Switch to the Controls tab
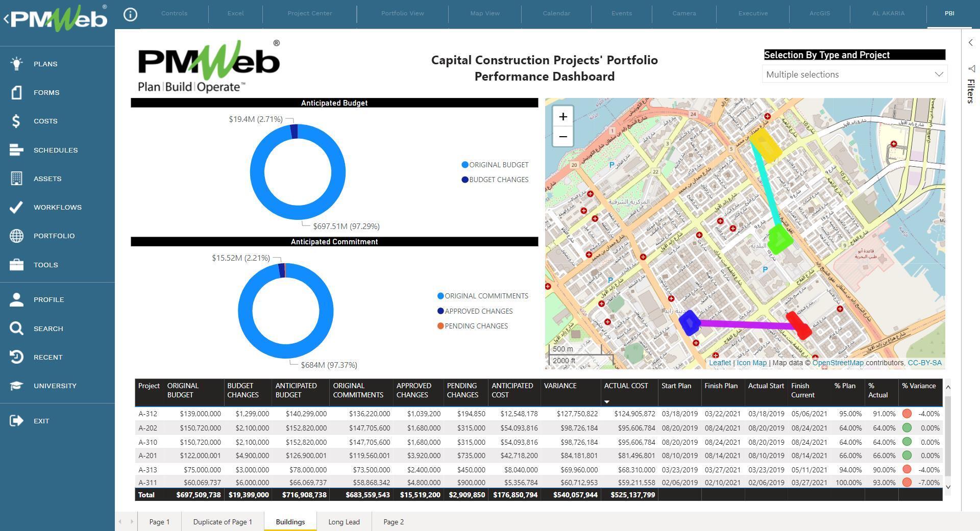This screenshot has height=531, width=980. [x=174, y=13]
